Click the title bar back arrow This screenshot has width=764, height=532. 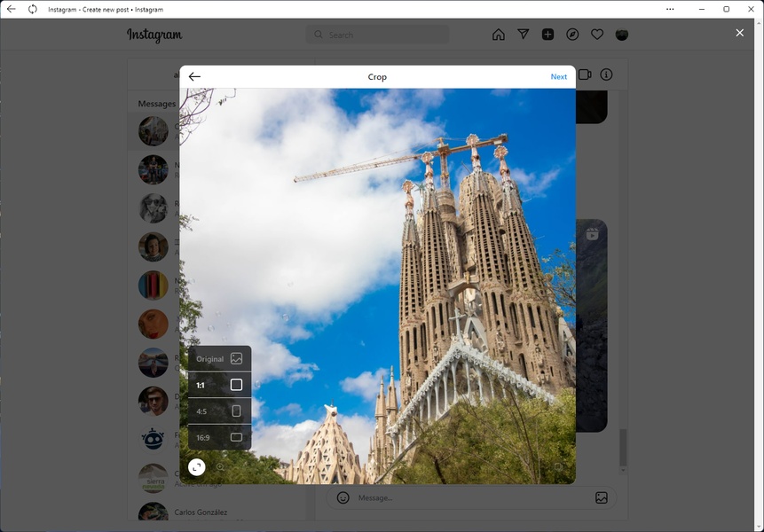[x=11, y=9]
